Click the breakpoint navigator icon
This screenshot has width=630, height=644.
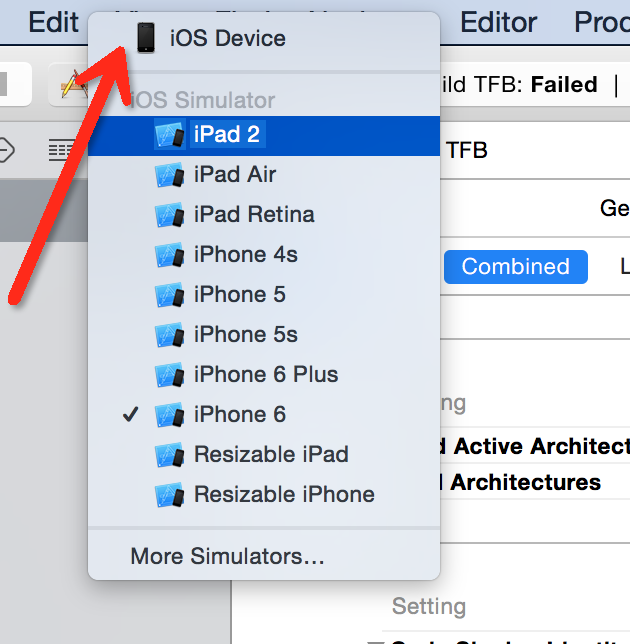click(6, 150)
